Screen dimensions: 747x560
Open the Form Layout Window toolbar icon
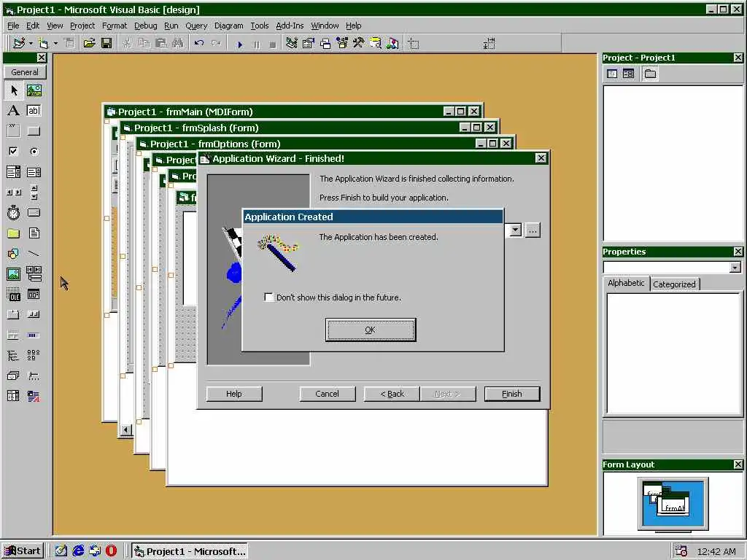pos(326,44)
